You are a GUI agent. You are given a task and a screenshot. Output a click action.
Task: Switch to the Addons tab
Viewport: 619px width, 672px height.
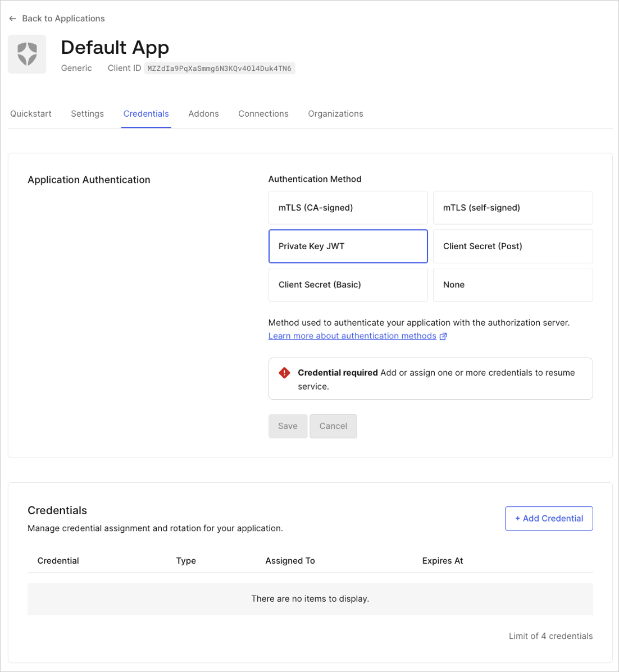click(x=203, y=113)
